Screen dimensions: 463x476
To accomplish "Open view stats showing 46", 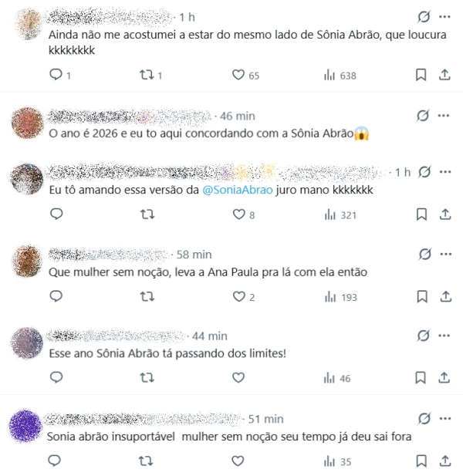I will coord(337,378).
